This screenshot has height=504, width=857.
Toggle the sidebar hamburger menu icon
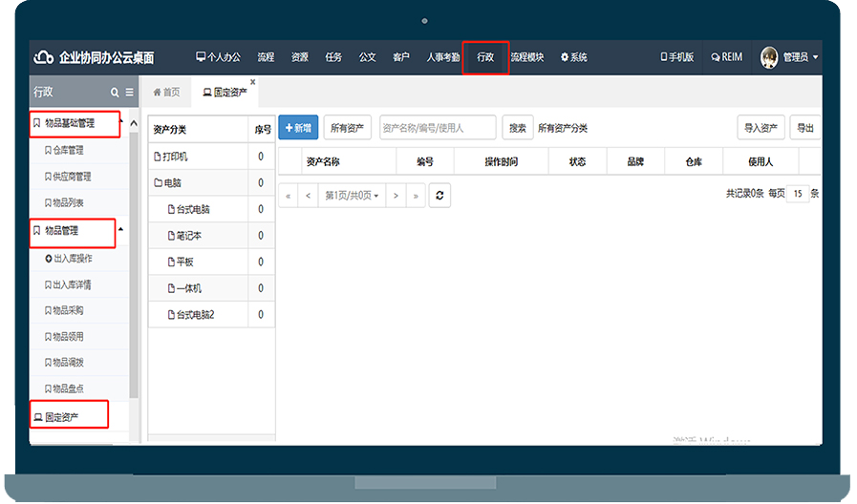pyautogui.click(x=130, y=93)
